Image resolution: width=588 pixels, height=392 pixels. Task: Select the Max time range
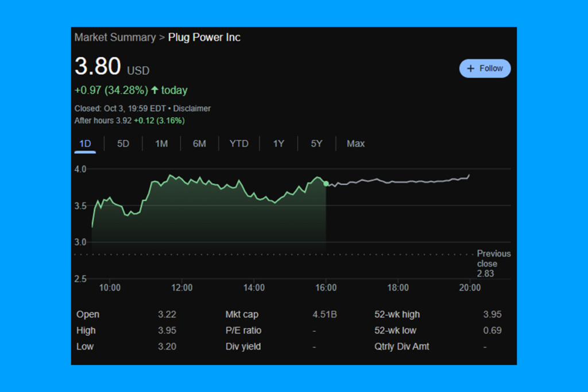pos(355,143)
